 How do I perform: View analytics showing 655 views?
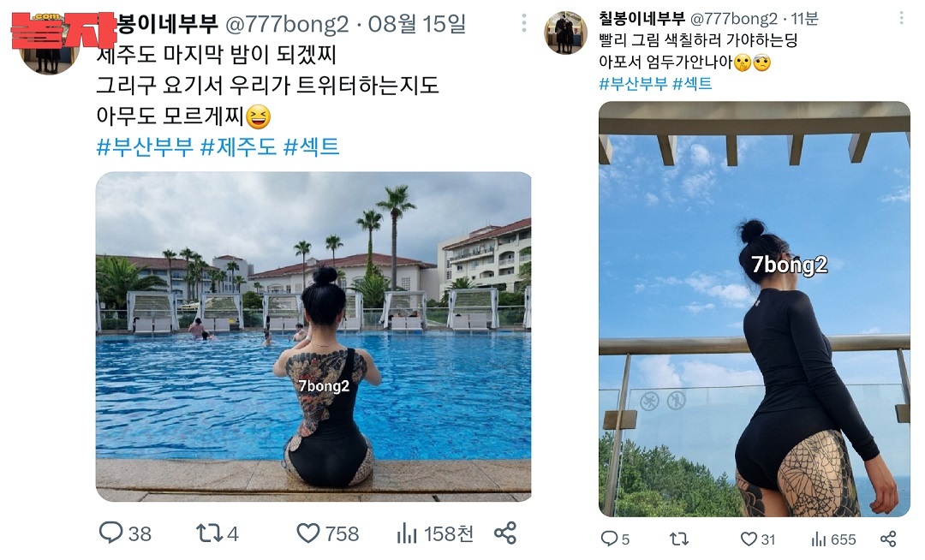pos(833,539)
